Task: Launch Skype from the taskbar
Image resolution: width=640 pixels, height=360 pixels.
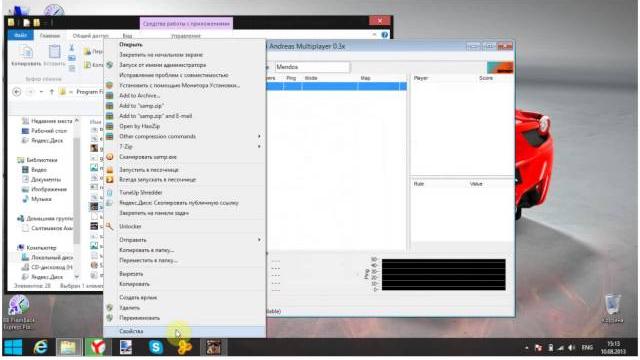Action: click(x=156, y=347)
